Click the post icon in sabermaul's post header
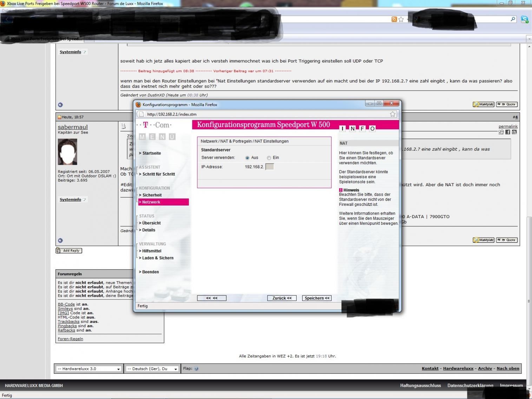 [x=123, y=126]
